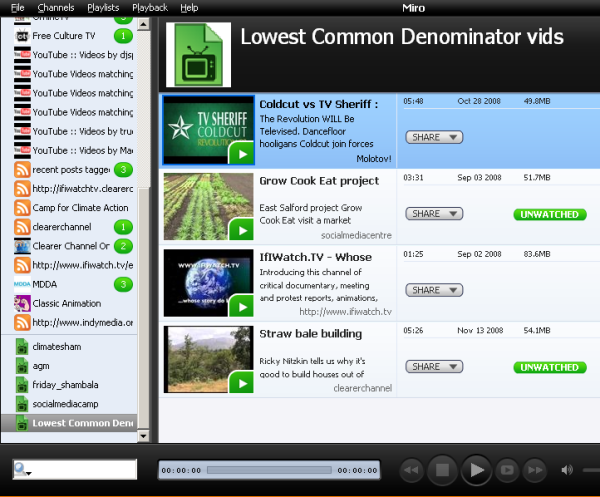The width and height of the screenshot is (600, 497).
Task: Click the green play icon on Grow Cook Eat
Action: point(240,230)
